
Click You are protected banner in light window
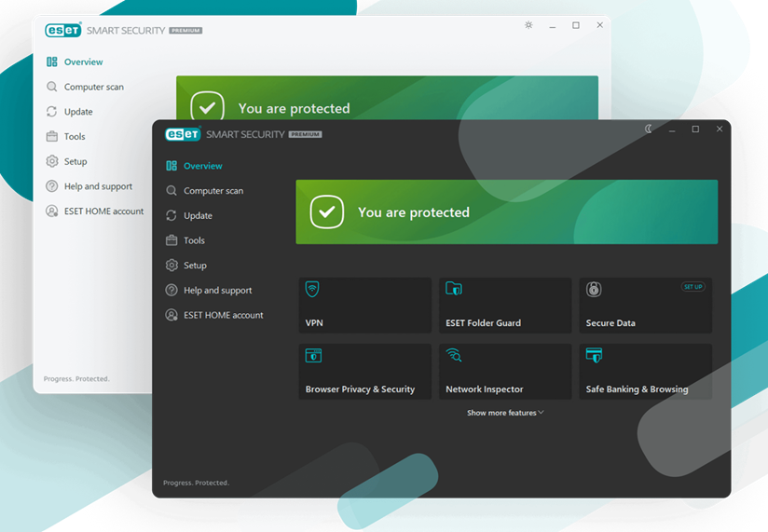[x=387, y=98]
